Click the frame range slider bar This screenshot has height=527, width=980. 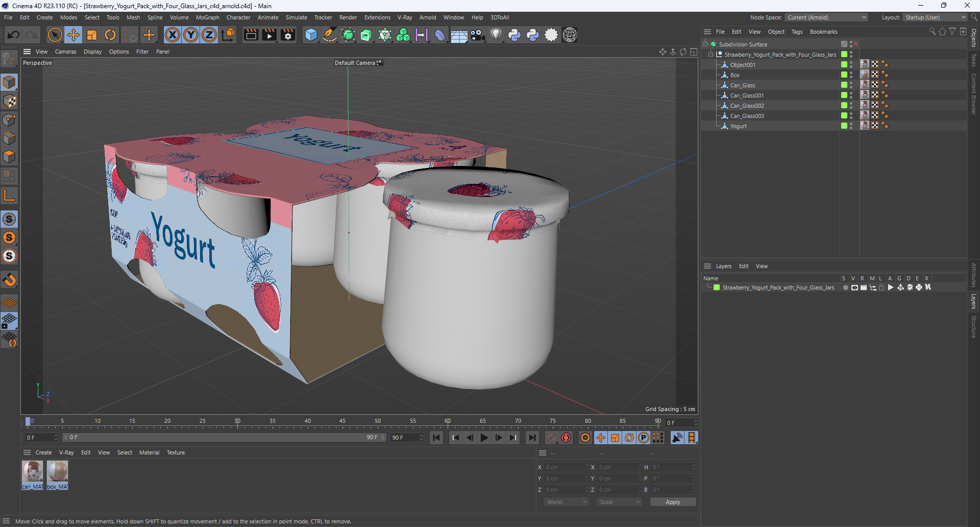coord(224,438)
